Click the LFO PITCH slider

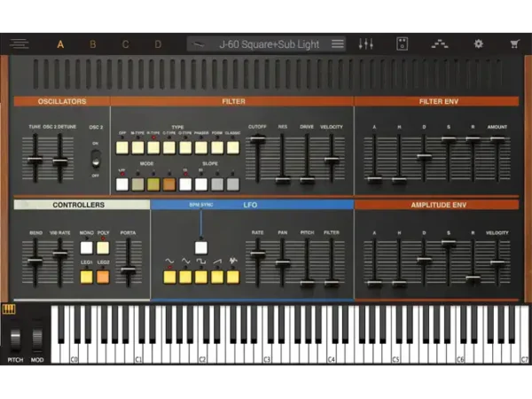[307, 283]
